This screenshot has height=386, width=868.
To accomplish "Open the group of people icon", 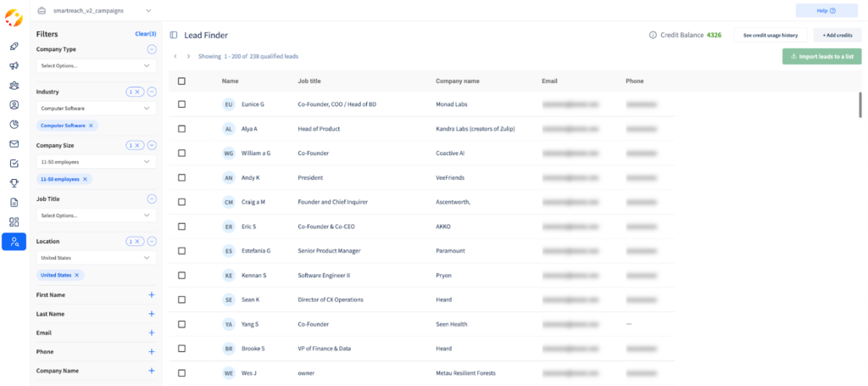I will pyautogui.click(x=14, y=86).
